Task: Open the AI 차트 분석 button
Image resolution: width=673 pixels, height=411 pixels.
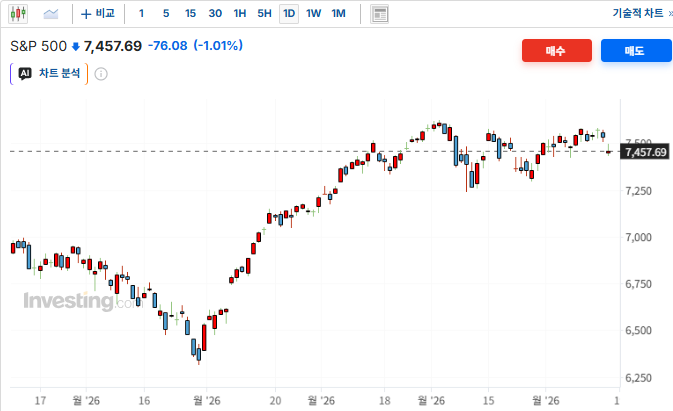Action: click(x=49, y=74)
